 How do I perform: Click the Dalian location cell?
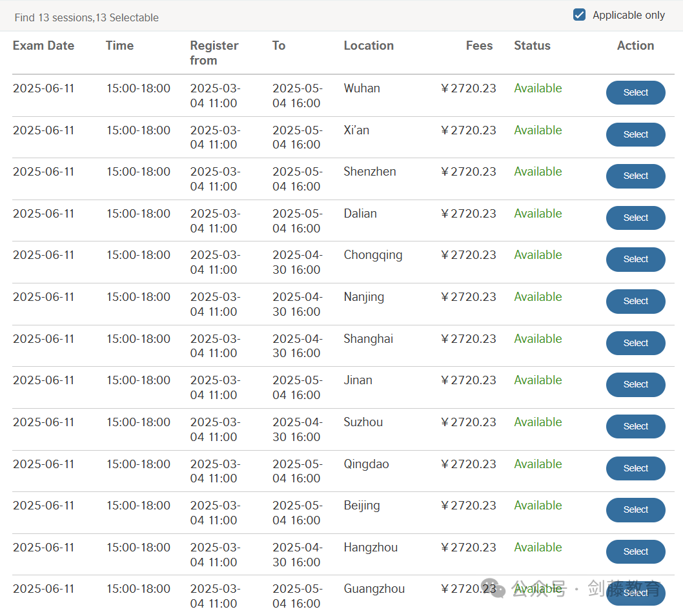(360, 214)
